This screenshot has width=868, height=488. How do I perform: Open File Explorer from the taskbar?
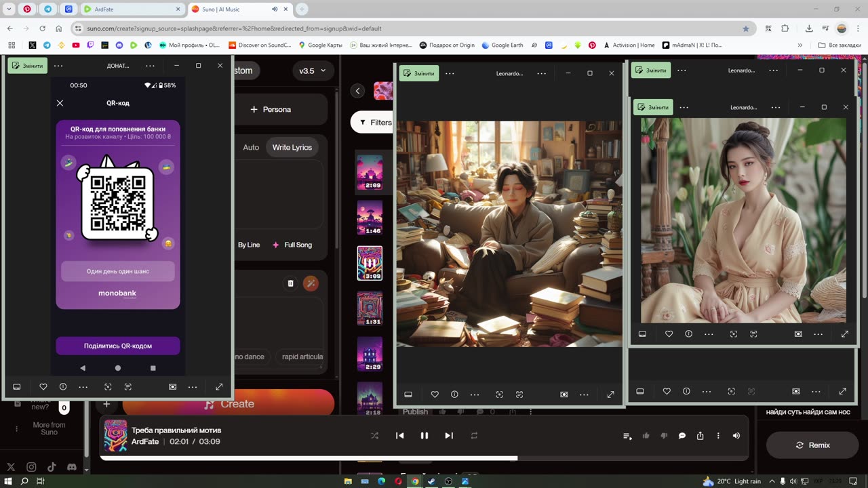coord(348,481)
